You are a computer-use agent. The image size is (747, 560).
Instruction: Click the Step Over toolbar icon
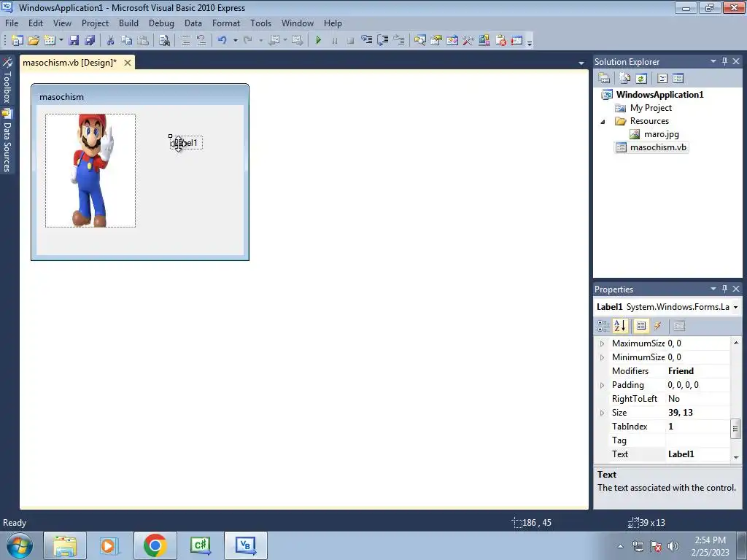pos(382,41)
